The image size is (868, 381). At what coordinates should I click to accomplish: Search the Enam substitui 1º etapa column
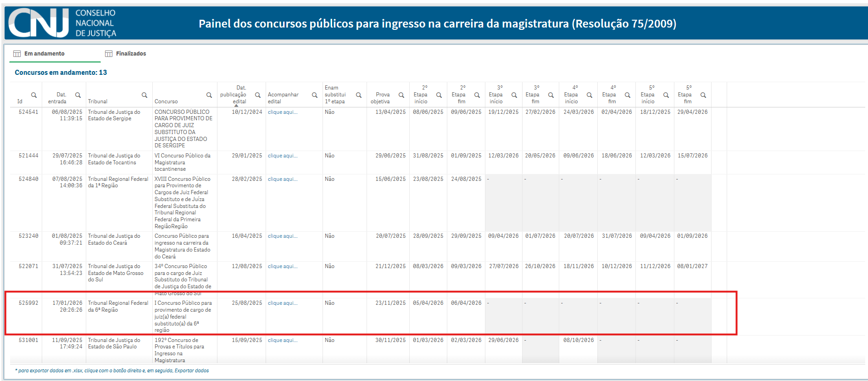coord(359,95)
